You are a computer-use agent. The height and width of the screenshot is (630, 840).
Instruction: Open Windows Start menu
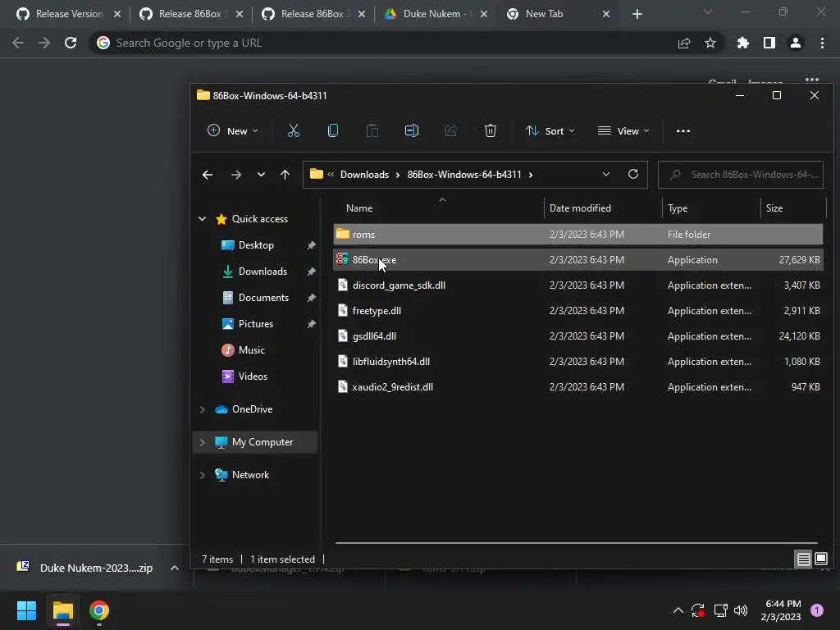tap(26, 610)
